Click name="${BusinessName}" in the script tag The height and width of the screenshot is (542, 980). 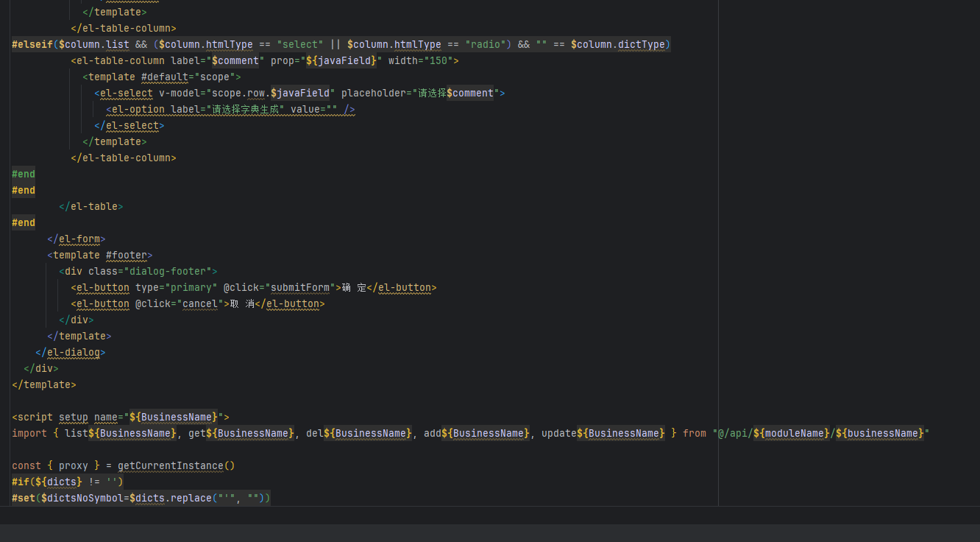(x=159, y=418)
